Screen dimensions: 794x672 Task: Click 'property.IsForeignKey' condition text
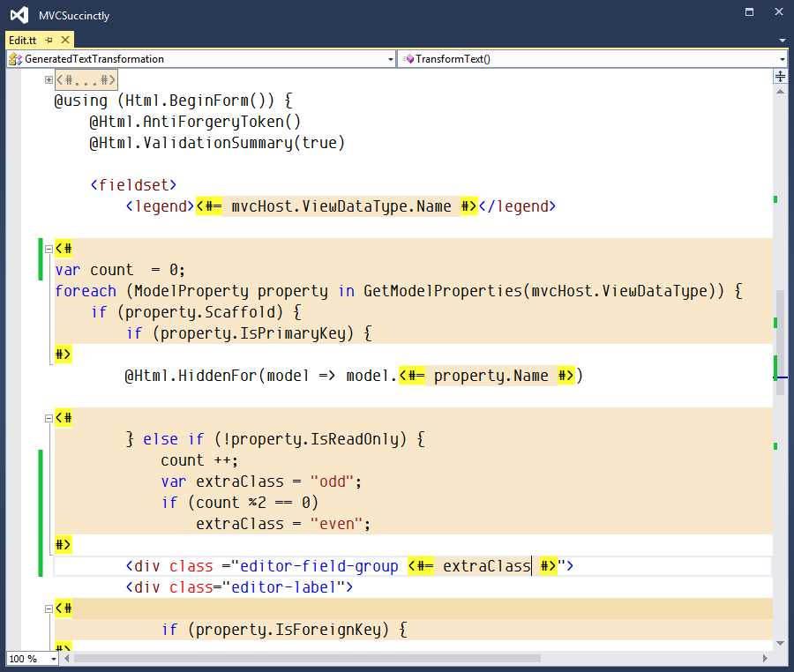point(288,630)
